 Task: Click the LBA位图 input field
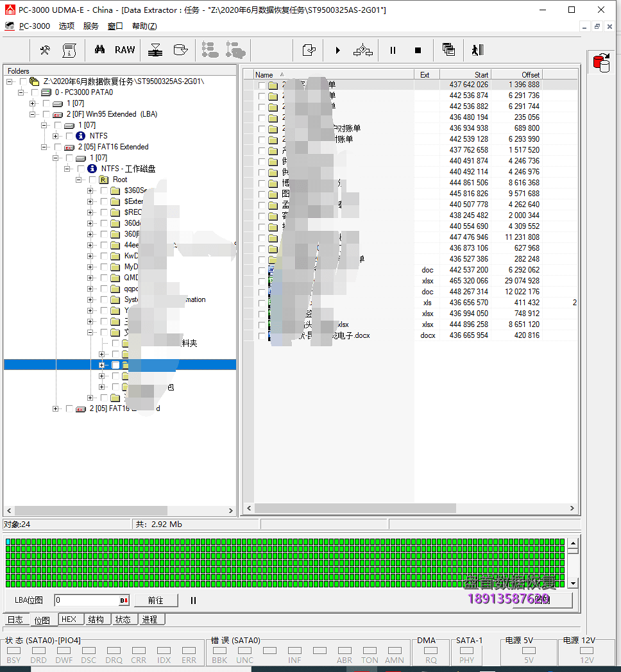tap(87, 600)
